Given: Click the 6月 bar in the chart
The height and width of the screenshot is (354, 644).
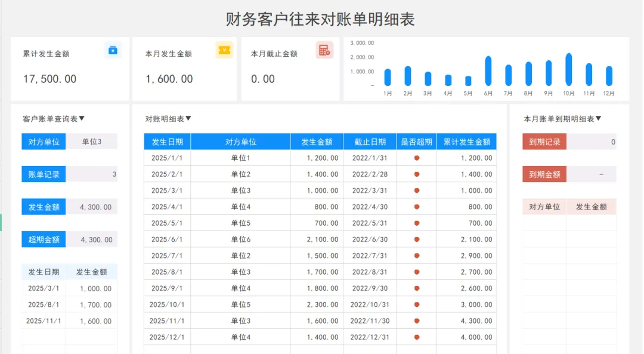Looking at the screenshot, I should (488, 70).
